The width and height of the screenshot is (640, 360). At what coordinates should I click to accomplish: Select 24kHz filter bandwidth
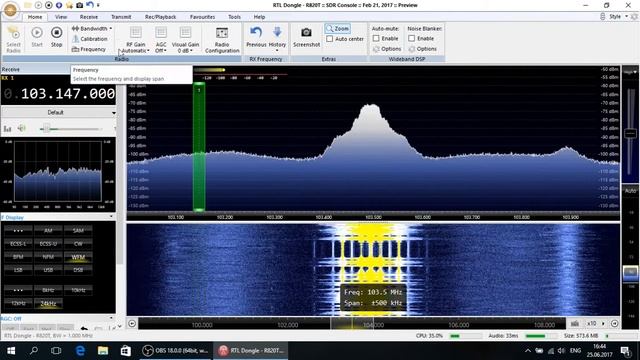click(48, 303)
